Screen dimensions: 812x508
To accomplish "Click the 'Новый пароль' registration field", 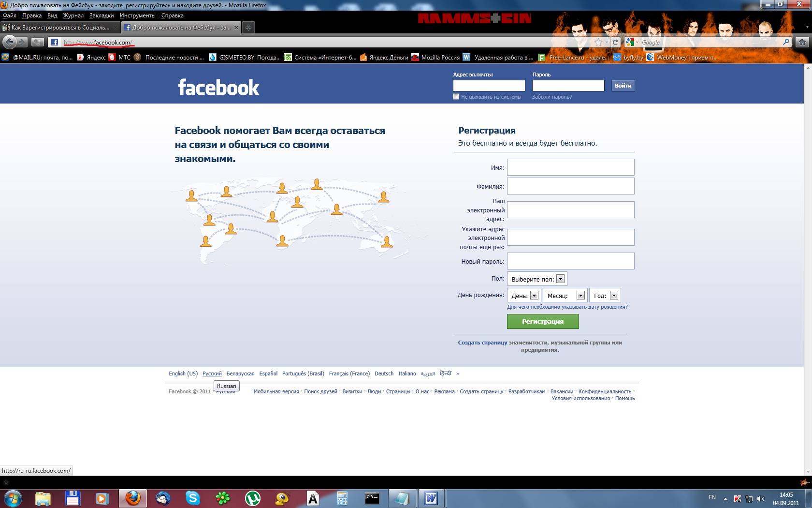I will (x=571, y=261).
